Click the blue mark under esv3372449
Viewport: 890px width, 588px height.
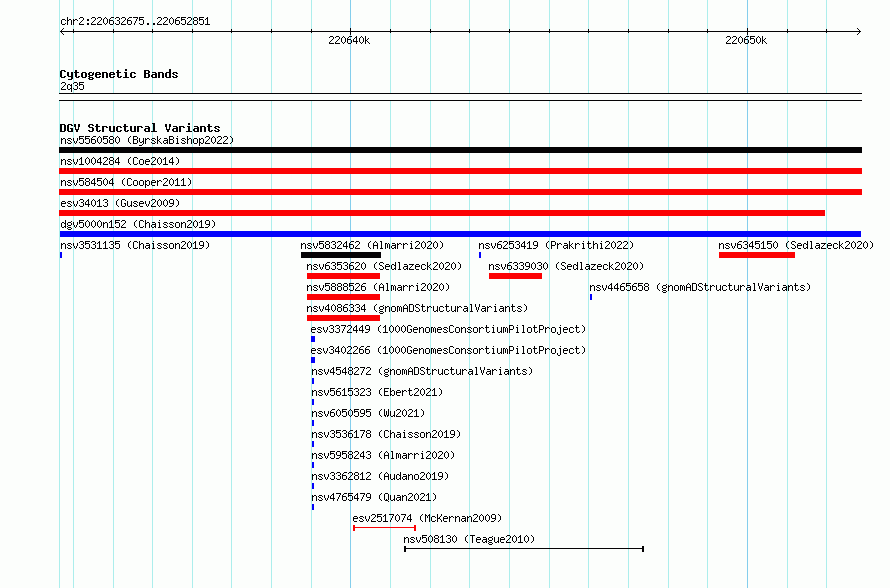pyautogui.click(x=313, y=339)
